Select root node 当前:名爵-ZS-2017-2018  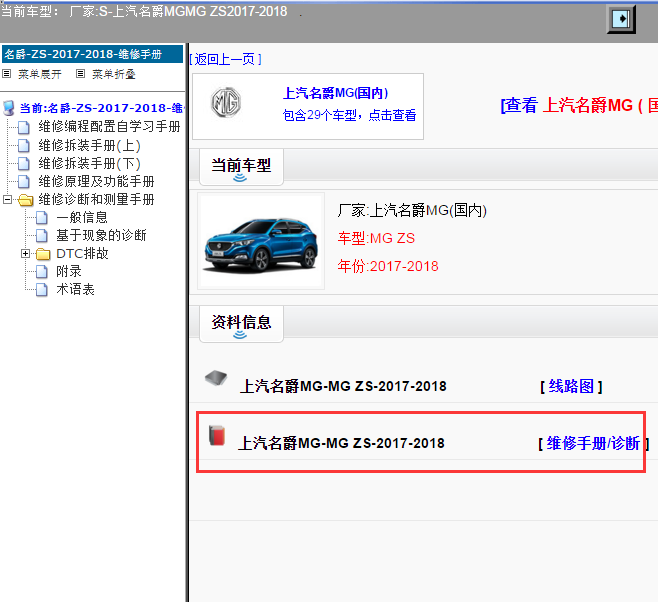(x=101, y=108)
